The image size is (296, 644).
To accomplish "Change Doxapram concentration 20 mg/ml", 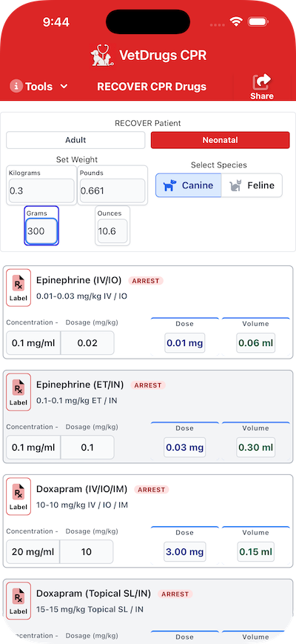I will click(x=33, y=551).
